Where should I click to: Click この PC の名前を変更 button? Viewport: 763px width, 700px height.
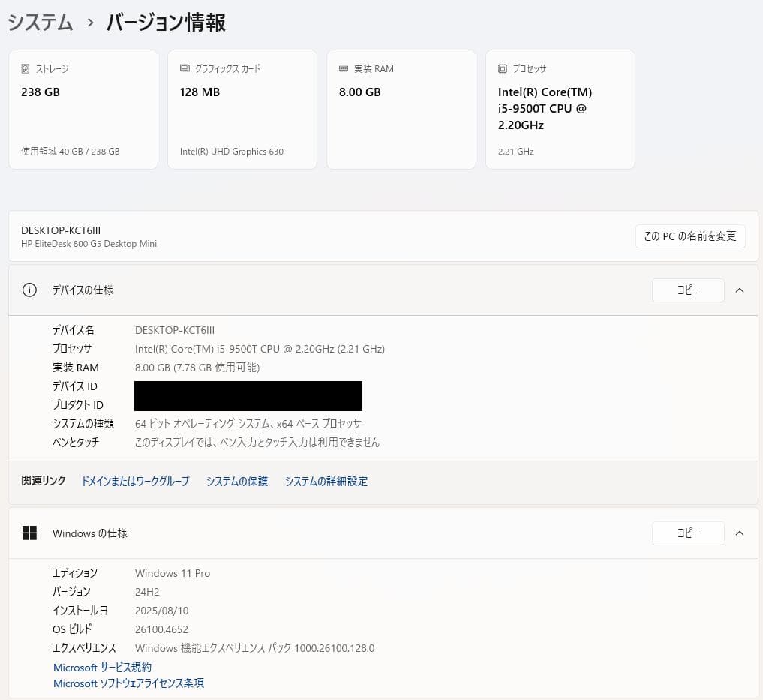(x=689, y=236)
